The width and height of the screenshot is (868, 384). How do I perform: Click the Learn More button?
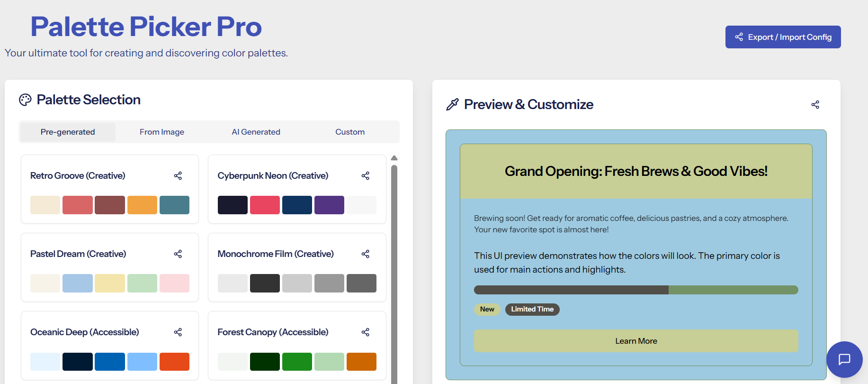pos(636,341)
